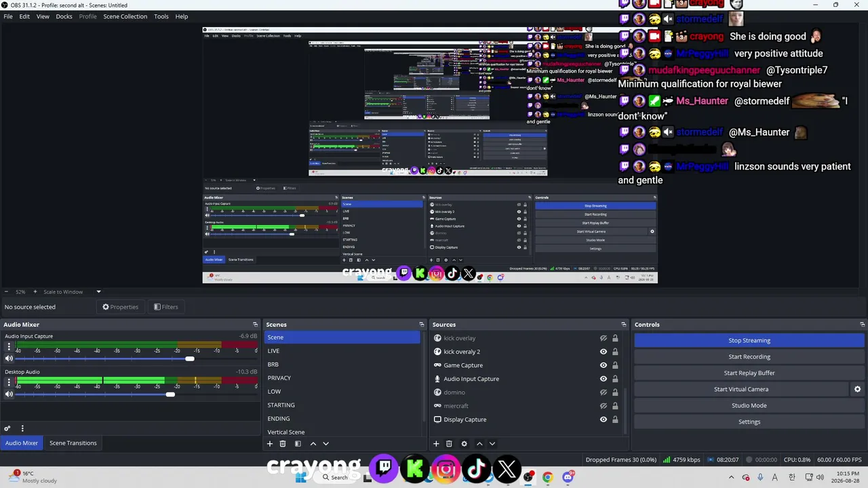This screenshot has width=868, height=488.
Task: Mute Audio Input Capture speaker icon
Action: pos(9,359)
